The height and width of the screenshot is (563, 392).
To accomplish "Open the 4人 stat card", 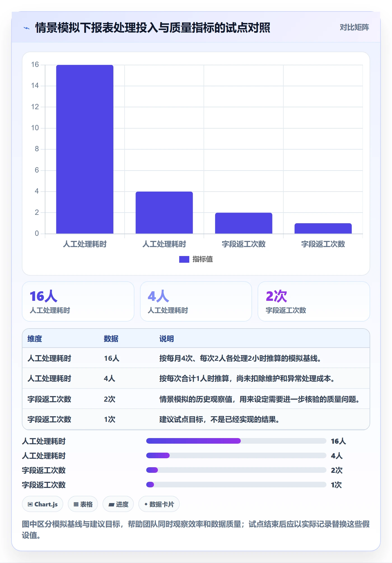I will click(x=196, y=301).
